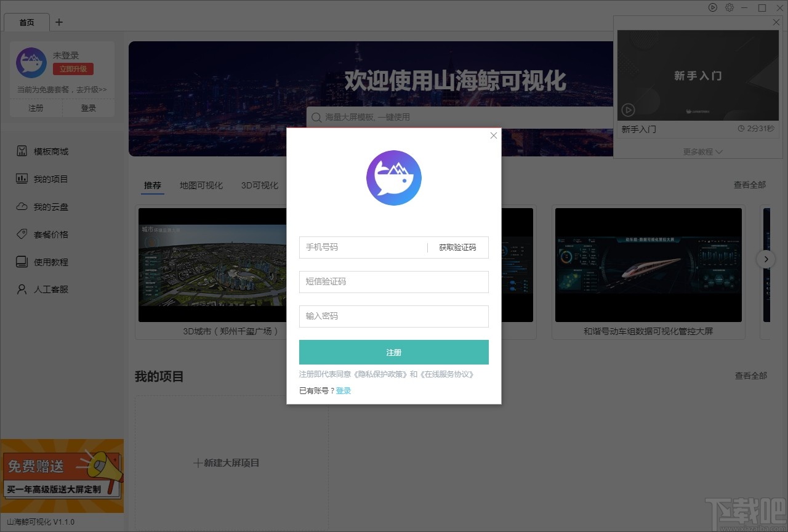
Task: Focus the 输入密码 password field
Action: (394, 316)
